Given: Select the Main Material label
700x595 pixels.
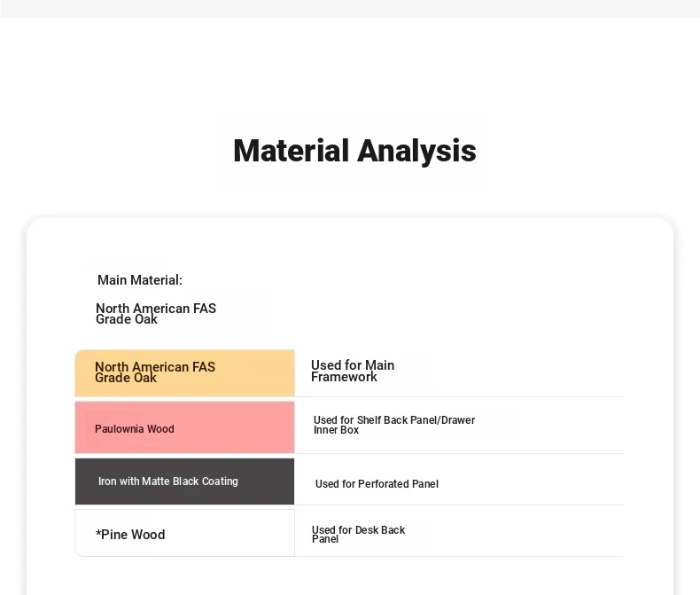Looking at the screenshot, I should tap(139, 280).
